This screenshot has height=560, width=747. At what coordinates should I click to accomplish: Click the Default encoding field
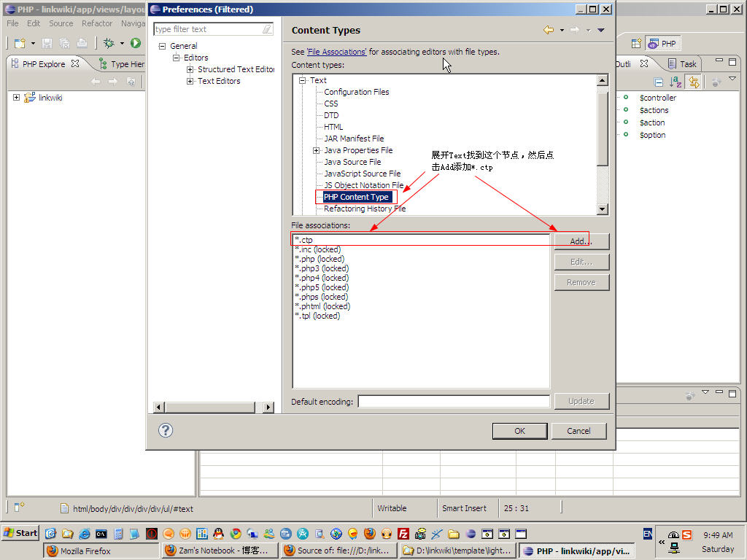(x=454, y=402)
